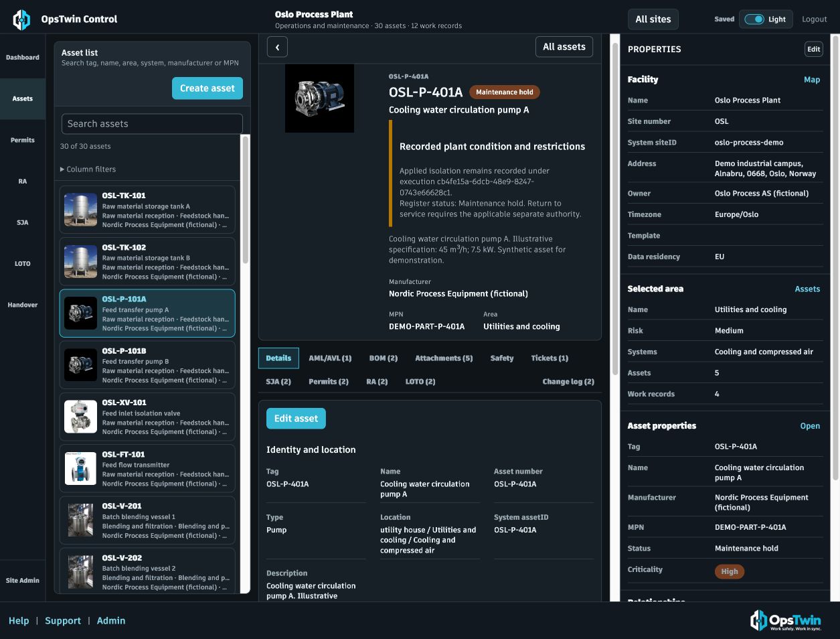Click the Properties panel scrollbar

pyautogui.click(x=835, y=258)
